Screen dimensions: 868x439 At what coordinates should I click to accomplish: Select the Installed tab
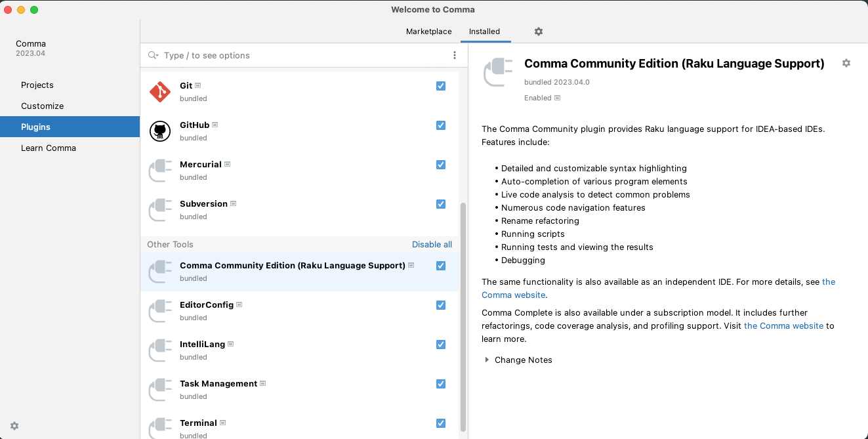click(x=485, y=31)
